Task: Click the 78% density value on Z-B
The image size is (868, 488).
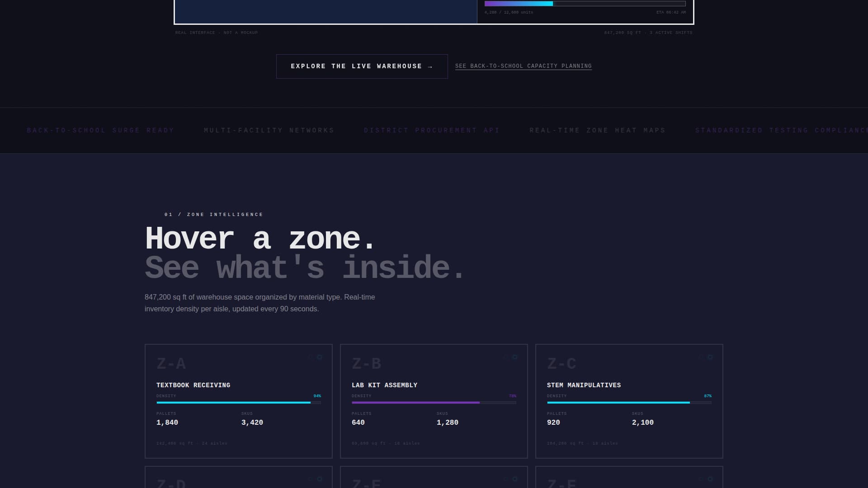Action: coord(513,396)
